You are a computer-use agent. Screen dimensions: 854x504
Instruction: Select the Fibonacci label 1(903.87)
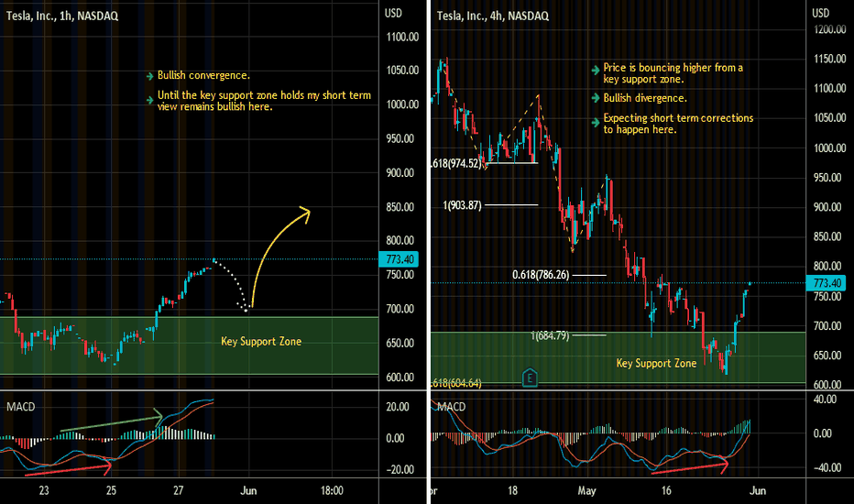[x=462, y=205]
